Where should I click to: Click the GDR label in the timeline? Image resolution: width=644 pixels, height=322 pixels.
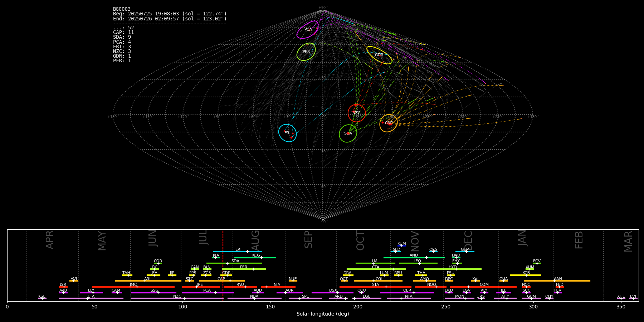[x=226, y=273]
